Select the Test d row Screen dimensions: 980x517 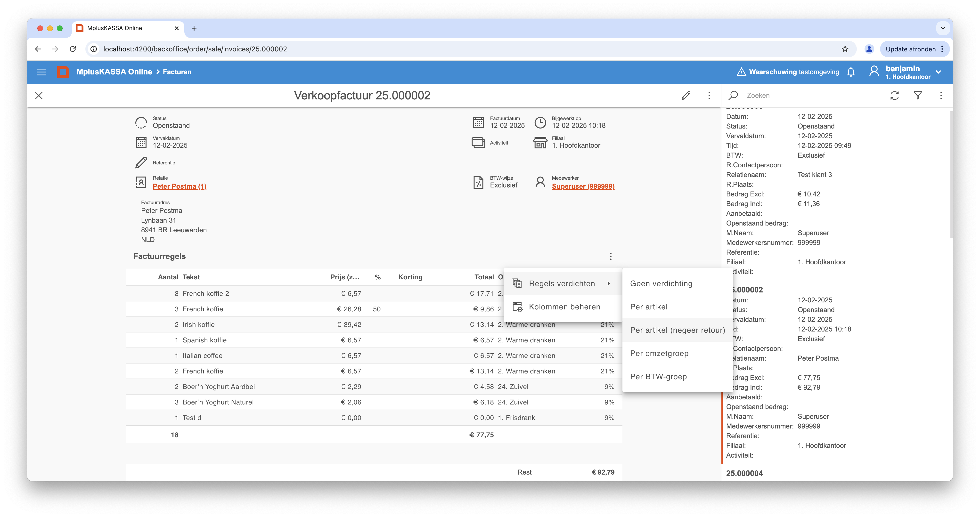point(374,418)
